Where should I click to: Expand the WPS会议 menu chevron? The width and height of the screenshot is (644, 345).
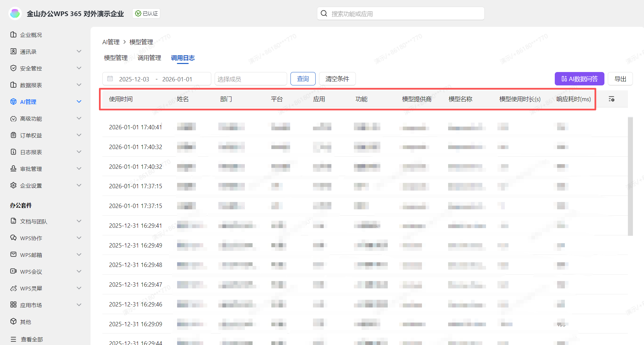79,271
